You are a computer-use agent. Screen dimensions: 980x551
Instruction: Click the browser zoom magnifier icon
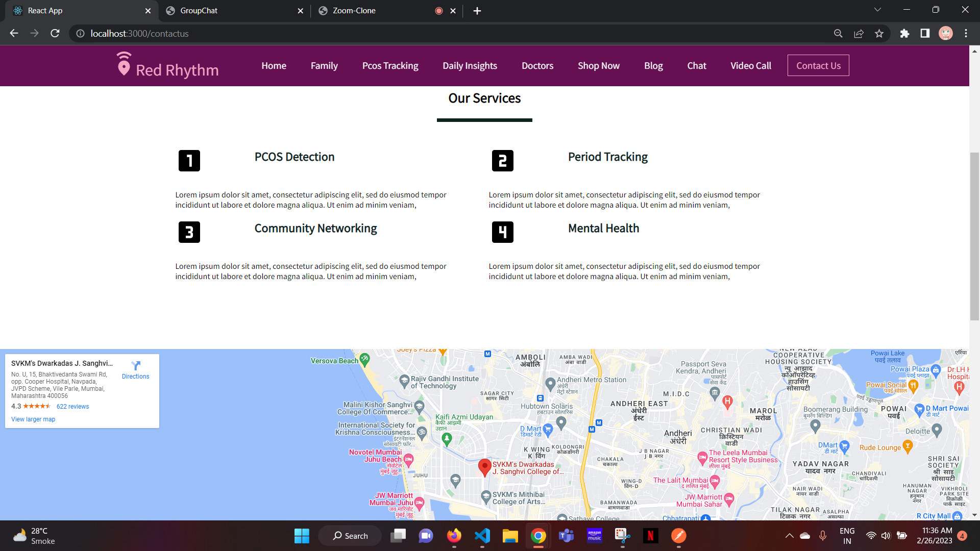coord(838,34)
